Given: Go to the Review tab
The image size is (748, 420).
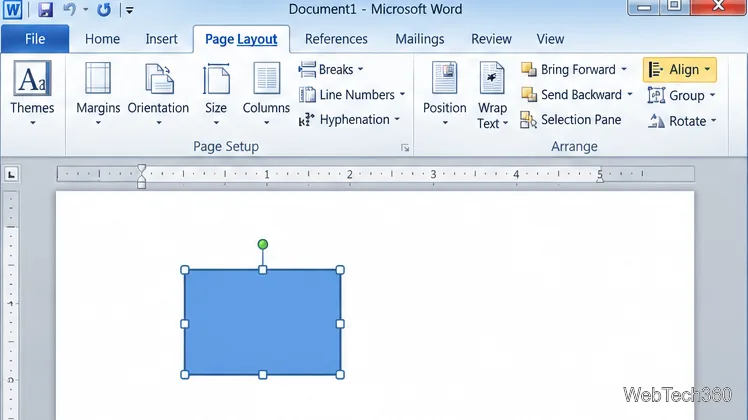Looking at the screenshot, I should [491, 39].
